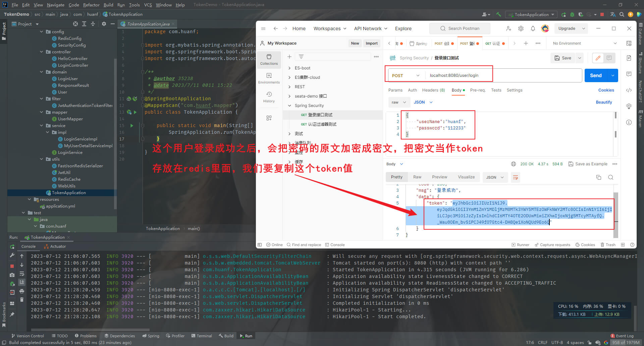Open the Send button arrow dropdown
Viewport: 644px width, 346px height.
coord(612,75)
